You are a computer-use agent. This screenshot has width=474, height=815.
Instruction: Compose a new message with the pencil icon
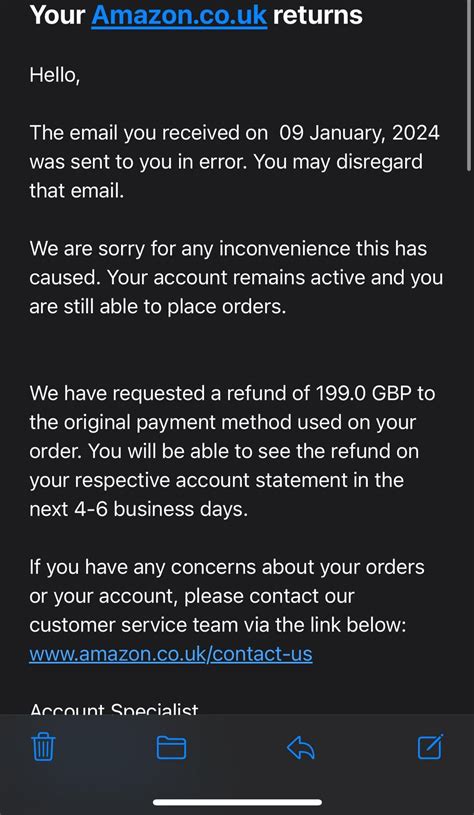(431, 746)
